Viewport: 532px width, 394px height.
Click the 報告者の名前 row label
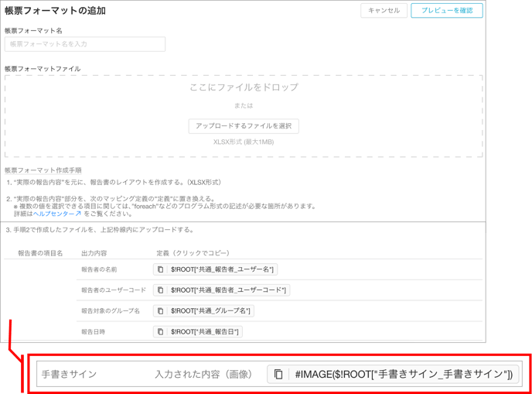pyautogui.click(x=99, y=269)
